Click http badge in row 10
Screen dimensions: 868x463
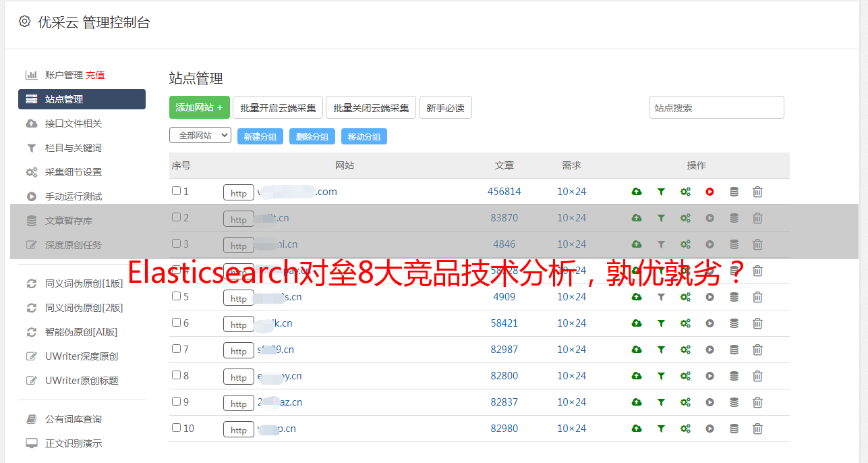pyautogui.click(x=239, y=430)
